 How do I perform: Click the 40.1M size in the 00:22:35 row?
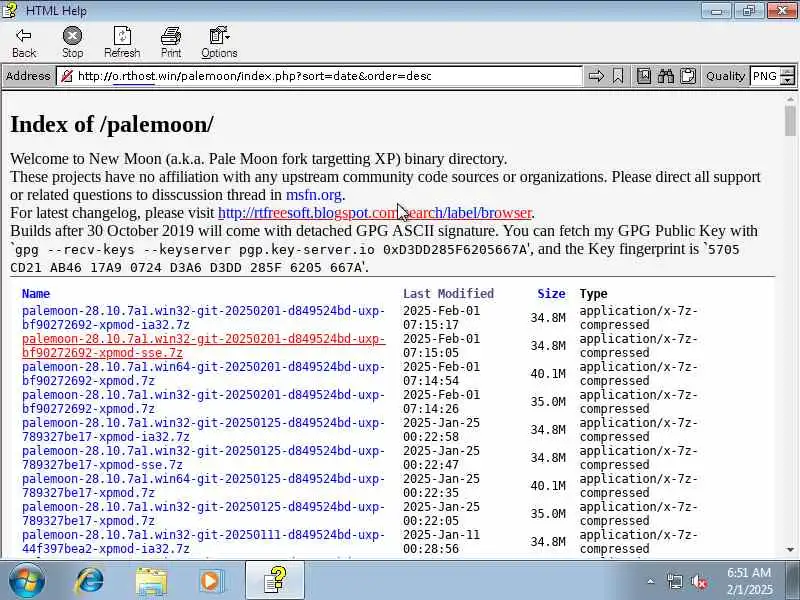pyautogui.click(x=547, y=486)
